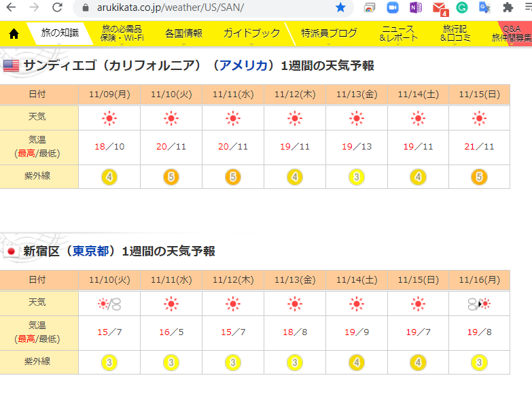This screenshot has height=399, width=532.
Task: Toggle the bookmark star icon
Action: [340, 7]
